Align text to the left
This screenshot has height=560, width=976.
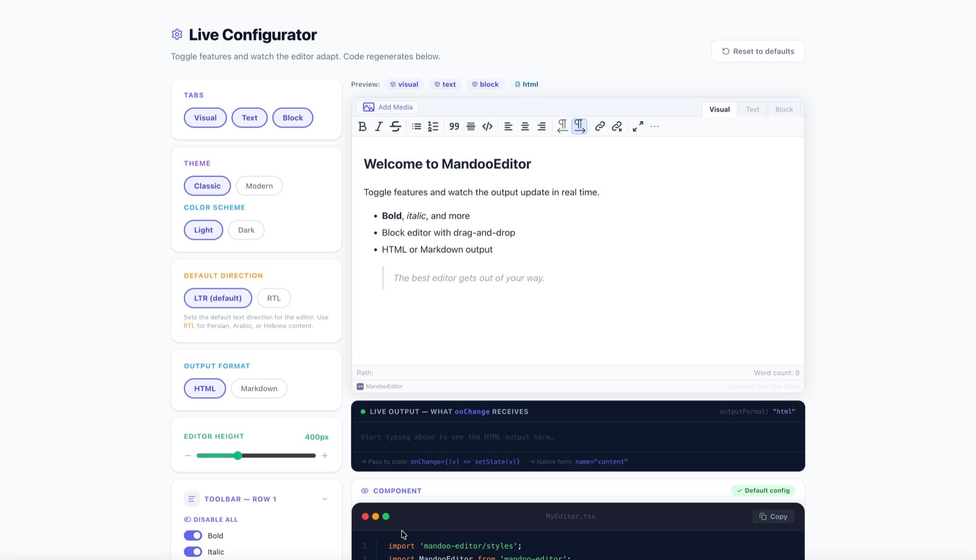pyautogui.click(x=508, y=127)
